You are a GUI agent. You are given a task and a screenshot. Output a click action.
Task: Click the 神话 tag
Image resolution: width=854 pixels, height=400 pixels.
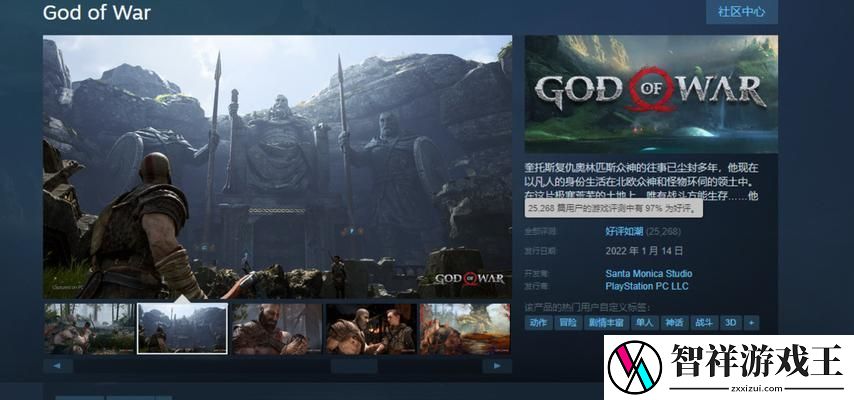point(674,323)
